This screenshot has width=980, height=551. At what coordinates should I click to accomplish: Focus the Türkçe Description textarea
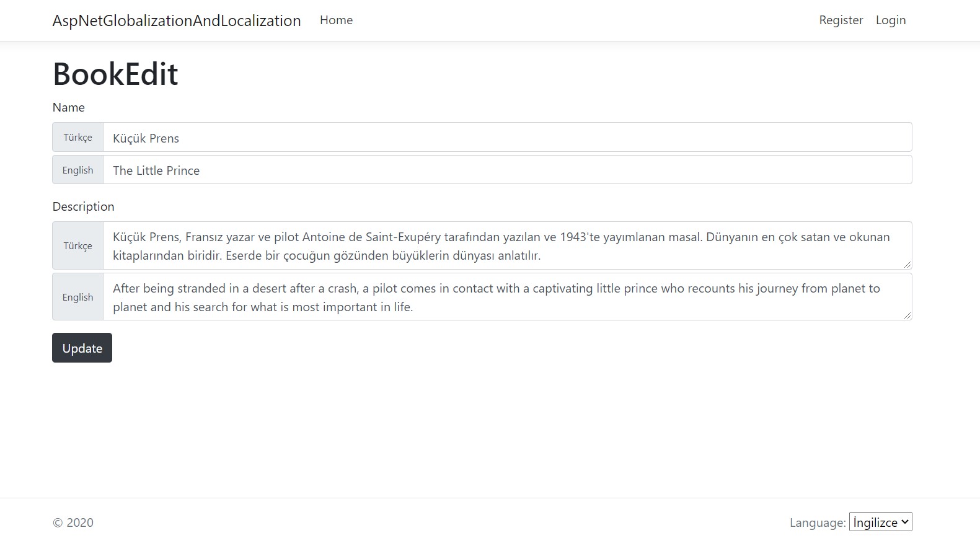tap(507, 245)
